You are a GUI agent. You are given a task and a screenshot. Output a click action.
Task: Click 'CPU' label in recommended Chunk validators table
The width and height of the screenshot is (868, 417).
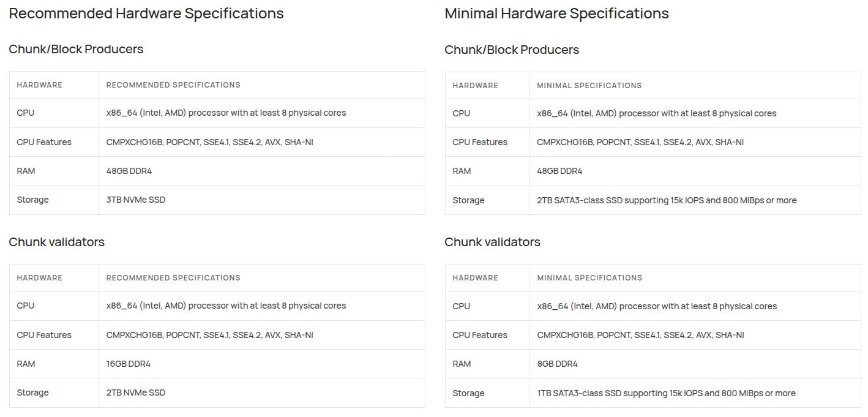26,306
